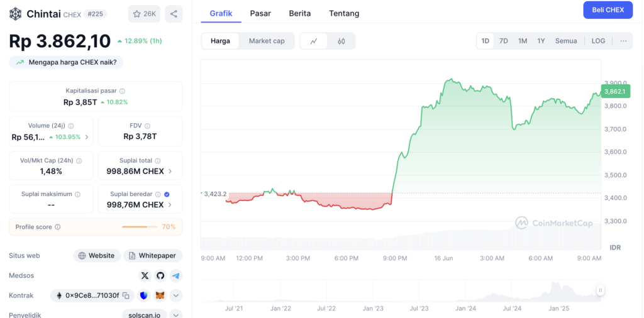Screen dimensions: 644x318
Task: Open the Berita tab
Action: 300,13
